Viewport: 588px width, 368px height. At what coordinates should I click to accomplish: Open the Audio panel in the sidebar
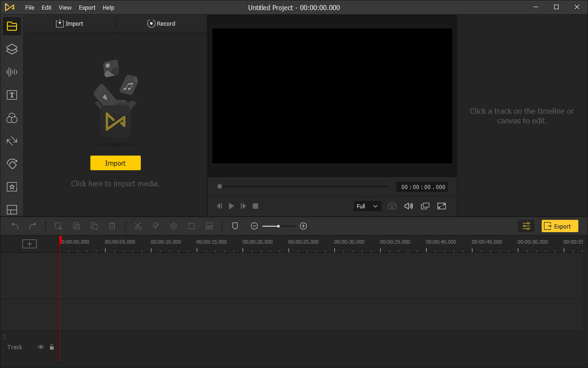pyautogui.click(x=12, y=72)
